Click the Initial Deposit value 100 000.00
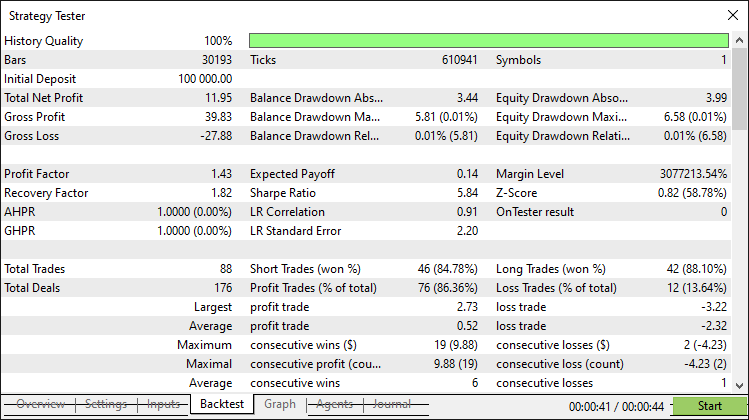The width and height of the screenshot is (749, 420). pos(205,79)
